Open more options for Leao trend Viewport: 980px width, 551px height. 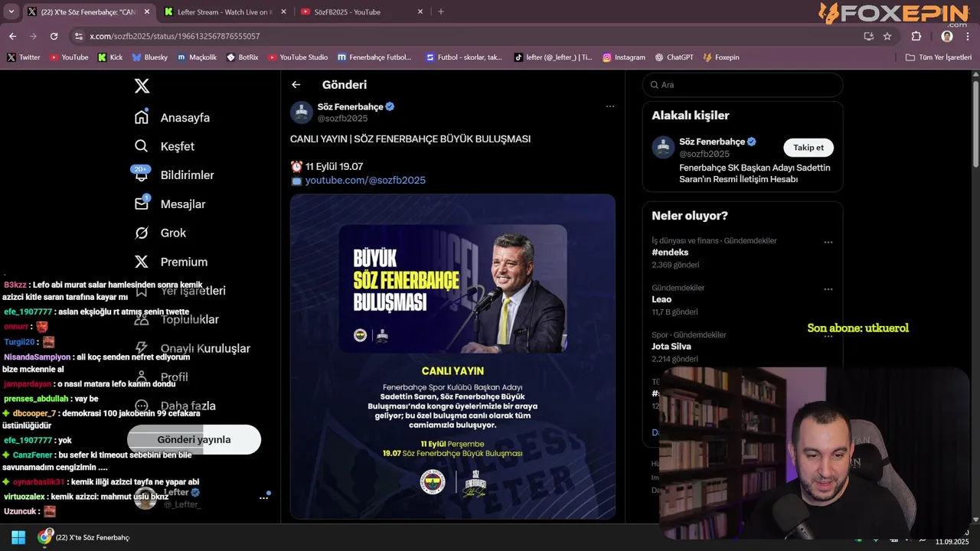(828, 289)
